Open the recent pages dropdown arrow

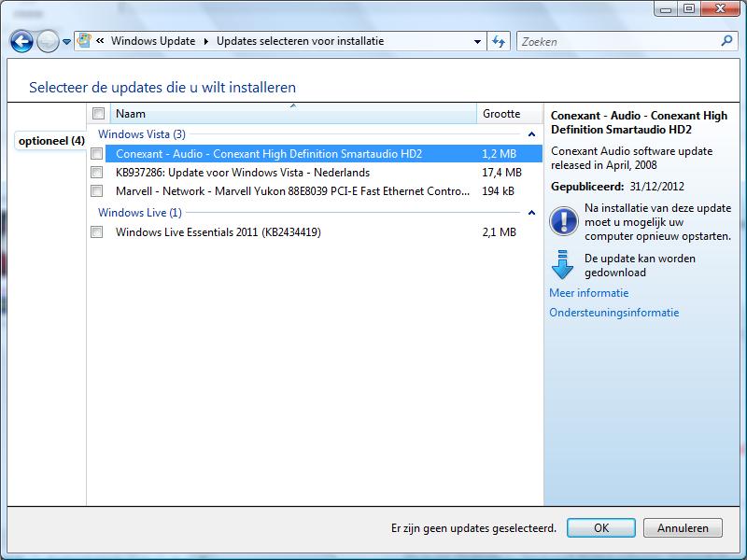click(x=66, y=42)
